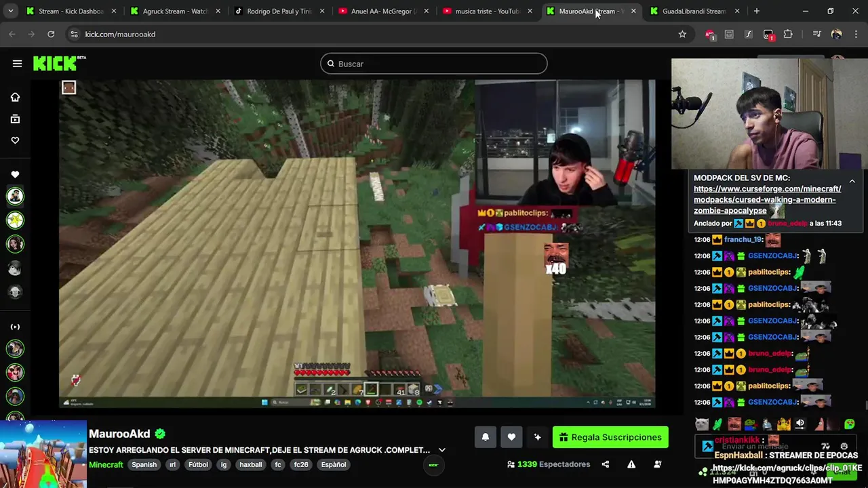Switch to Stream - Kick Dashboard tab
The image size is (868, 488).
click(x=71, y=12)
